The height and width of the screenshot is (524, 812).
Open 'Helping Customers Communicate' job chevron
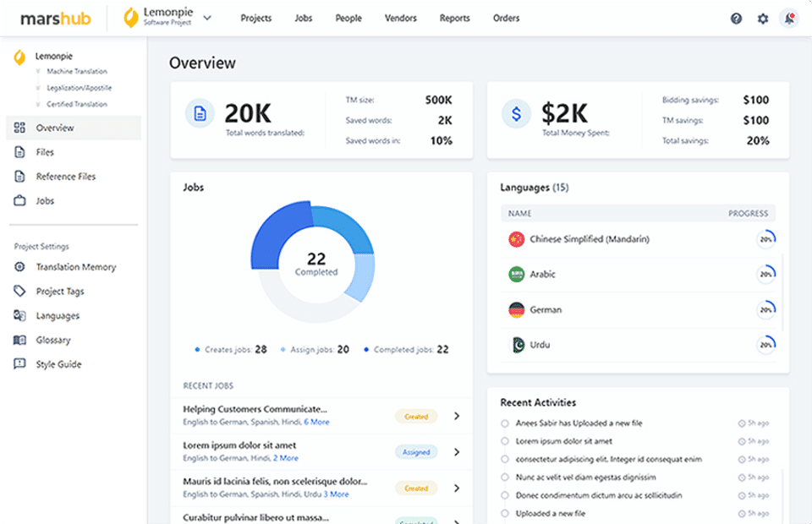click(x=457, y=416)
